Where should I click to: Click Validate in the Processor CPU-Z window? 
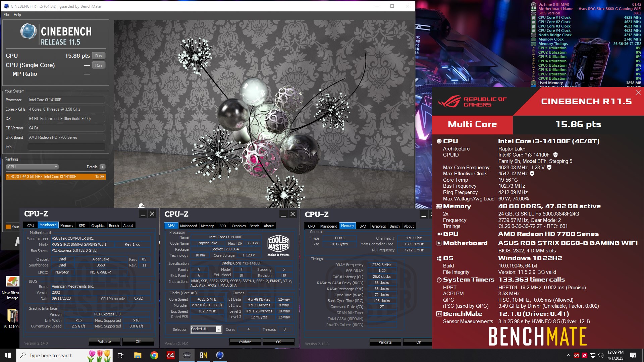245,342
